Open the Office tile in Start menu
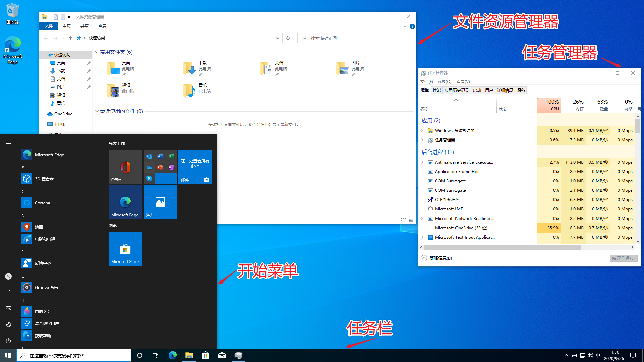644x362 pixels. click(125, 167)
